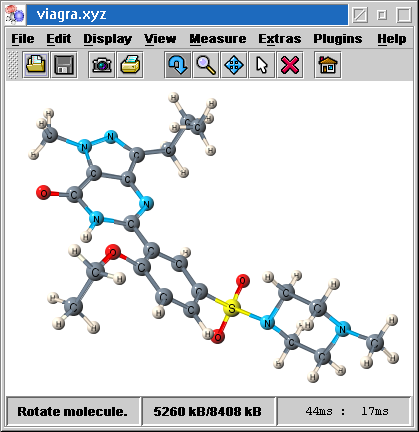
Task: Click the yellow sulfur atom S
Action: pos(231,308)
